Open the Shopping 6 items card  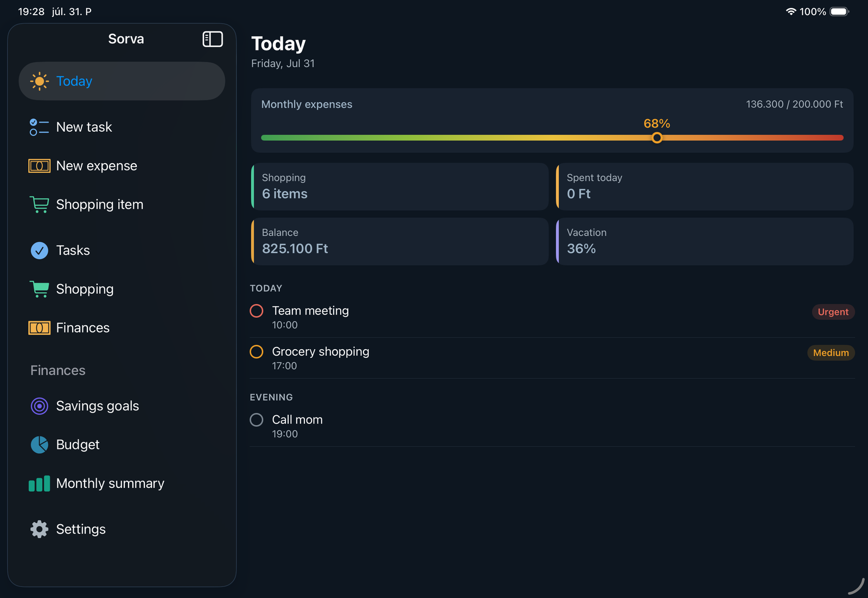400,187
